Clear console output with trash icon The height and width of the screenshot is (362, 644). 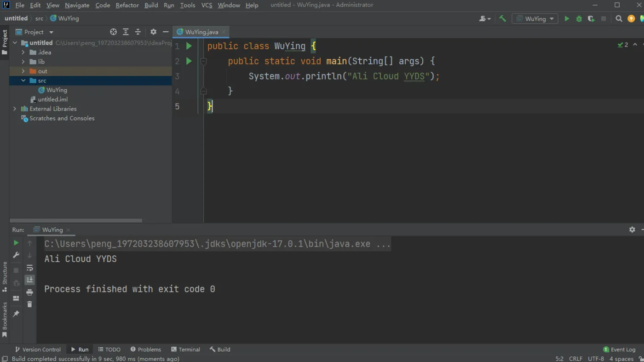29,304
